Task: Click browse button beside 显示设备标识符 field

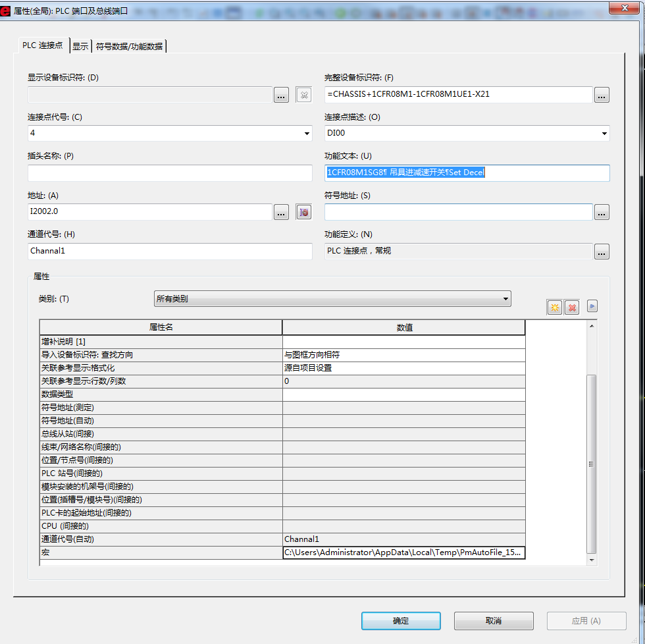Action: 282,95
